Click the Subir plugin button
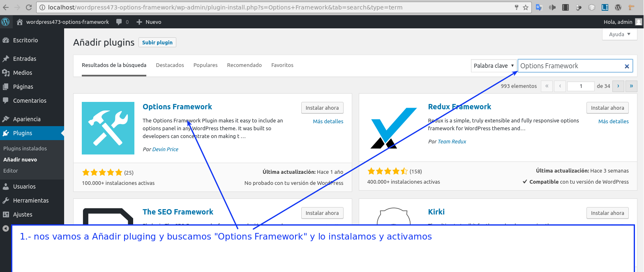The width and height of the screenshot is (644, 272). (x=157, y=42)
